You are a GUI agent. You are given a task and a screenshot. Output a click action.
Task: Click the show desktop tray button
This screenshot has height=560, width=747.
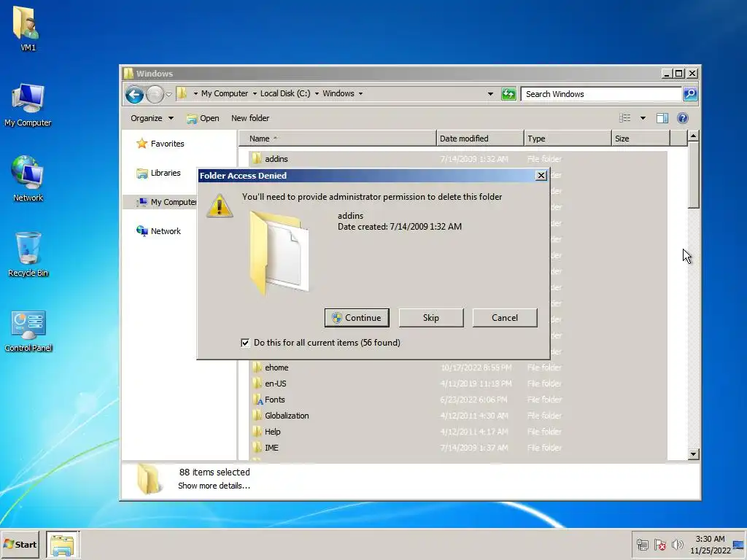[x=738, y=545]
